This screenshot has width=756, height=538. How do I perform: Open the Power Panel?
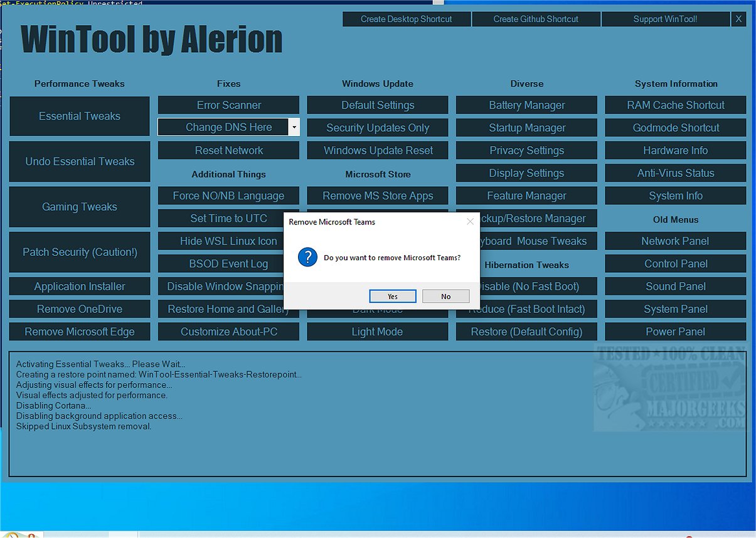(676, 332)
